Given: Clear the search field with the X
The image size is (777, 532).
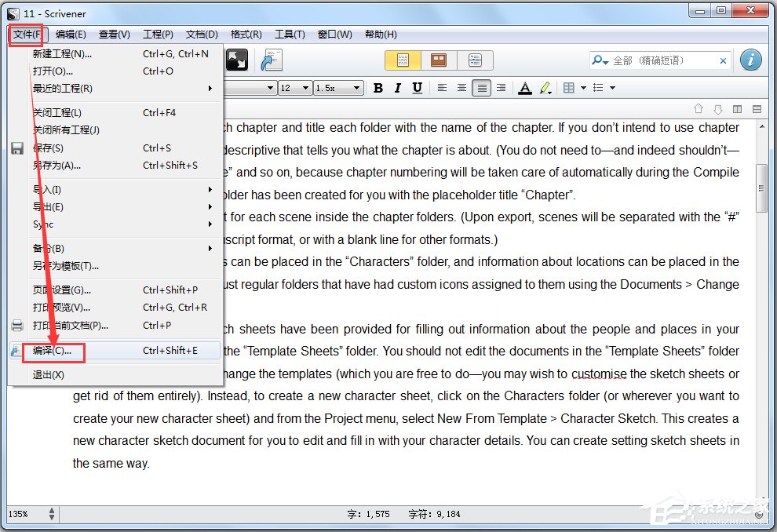Looking at the screenshot, I should click(723, 60).
